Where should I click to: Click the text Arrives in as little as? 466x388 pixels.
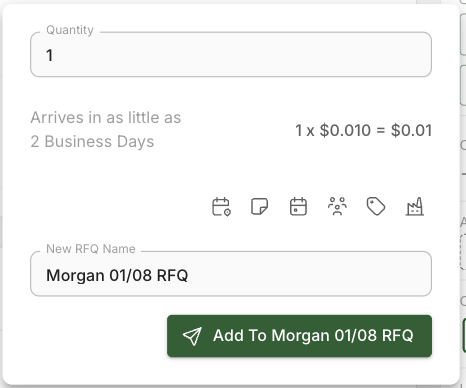pos(106,118)
